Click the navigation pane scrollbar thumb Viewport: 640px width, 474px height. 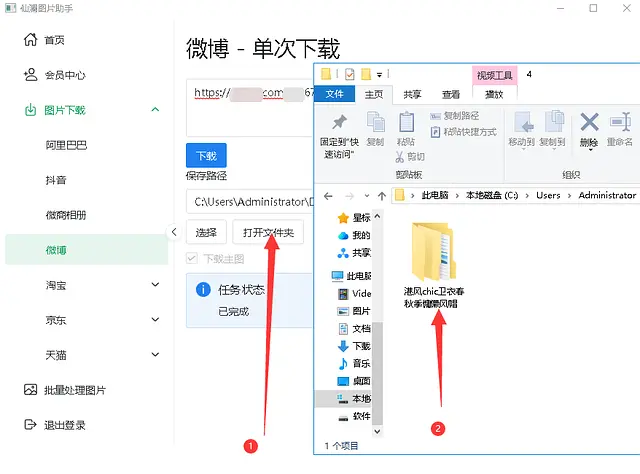378,374
